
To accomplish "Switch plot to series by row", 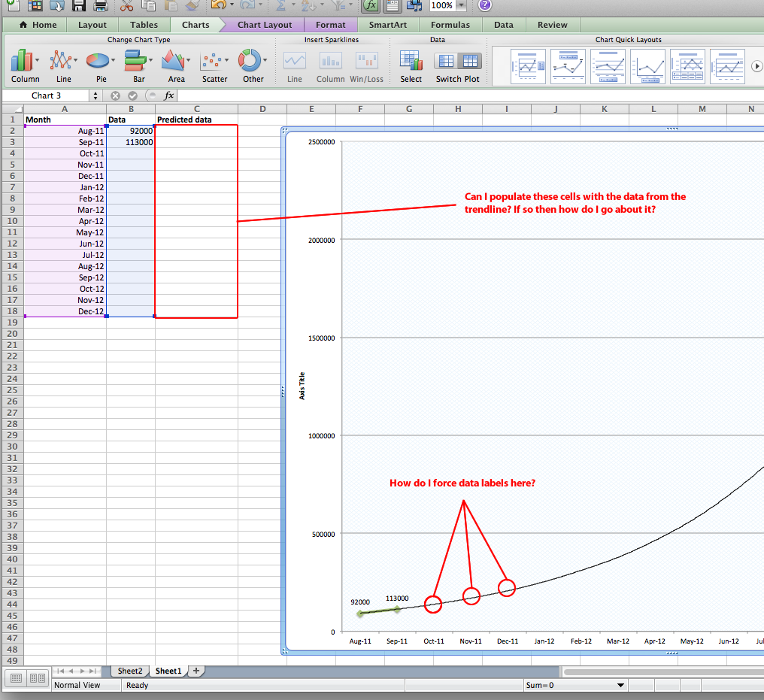I will point(446,61).
